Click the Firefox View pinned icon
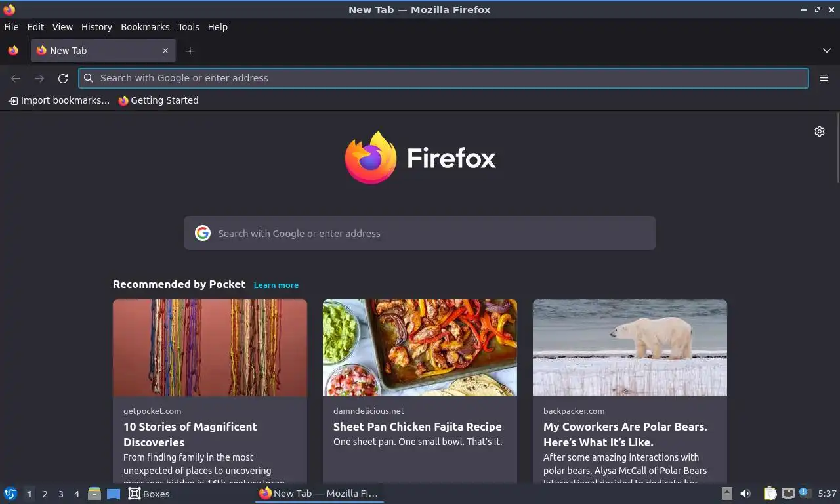Screen dimensions: 840x504 click(x=13, y=51)
